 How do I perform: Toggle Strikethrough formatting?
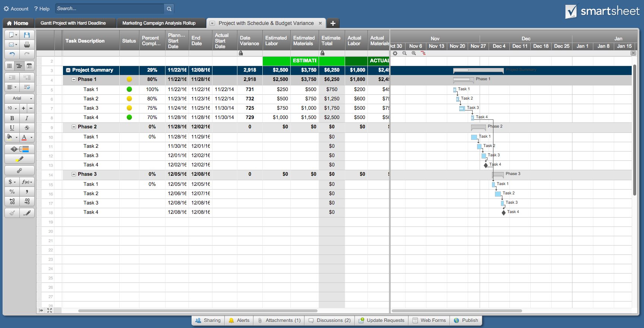tap(27, 128)
